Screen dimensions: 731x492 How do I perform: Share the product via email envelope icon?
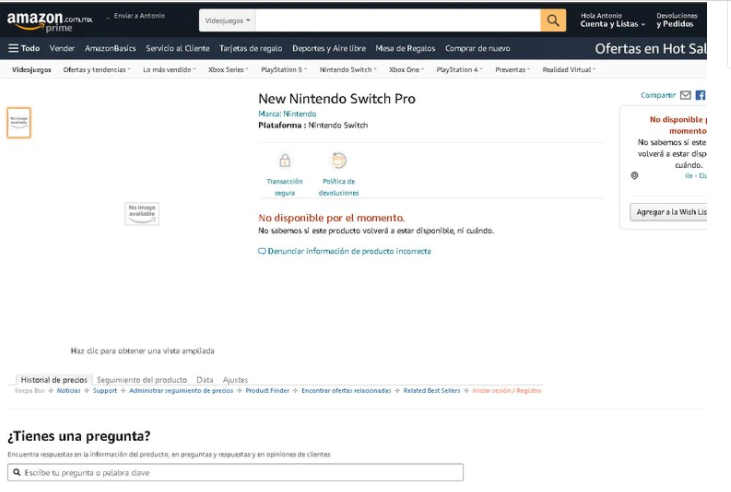pyautogui.click(x=685, y=96)
